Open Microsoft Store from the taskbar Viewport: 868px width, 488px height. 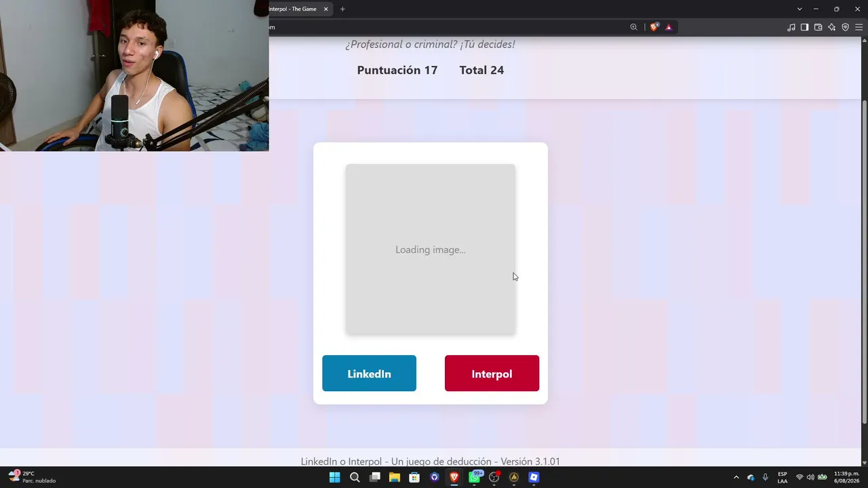(x=414, y=477)
